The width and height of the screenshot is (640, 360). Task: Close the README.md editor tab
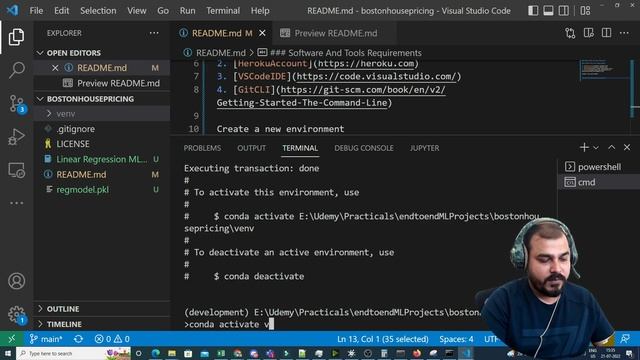[262, 33]
